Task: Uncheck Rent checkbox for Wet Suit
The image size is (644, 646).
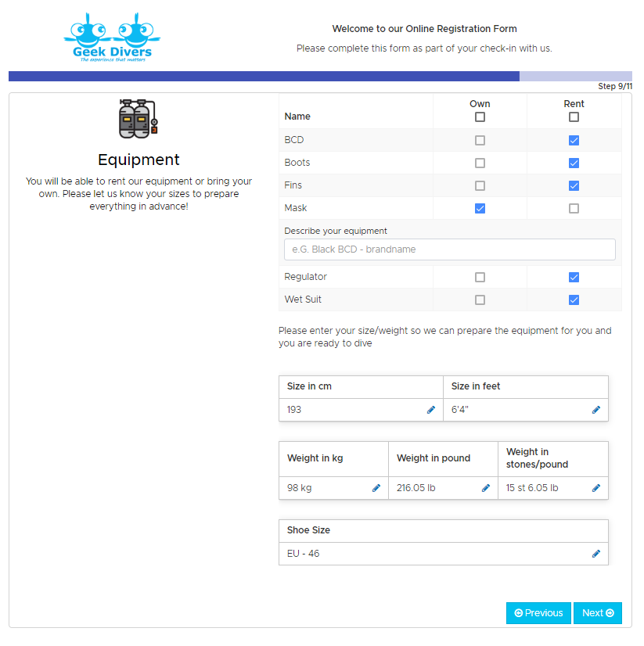Action: coord(574,300)
